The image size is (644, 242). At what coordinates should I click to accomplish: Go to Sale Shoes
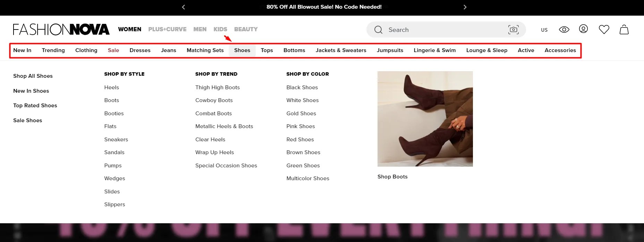coord(28,120)
